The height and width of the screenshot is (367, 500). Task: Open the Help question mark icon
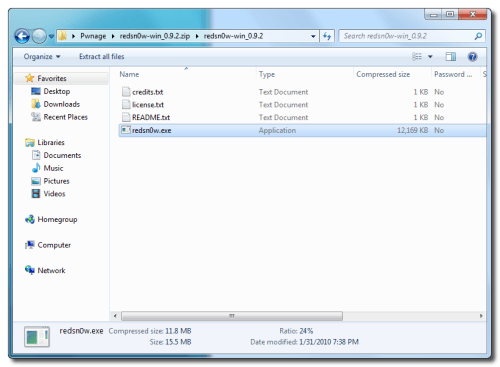[472, 57]
